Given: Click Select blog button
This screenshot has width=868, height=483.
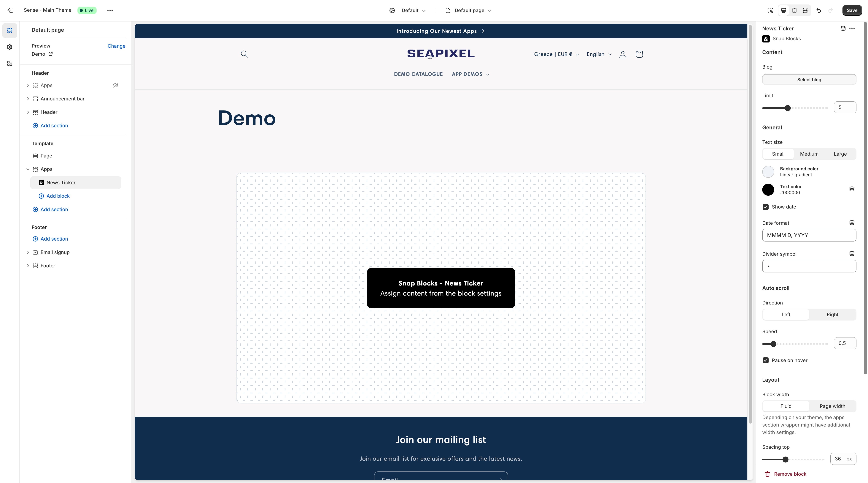Looking at the screenshot, I should coord(809,80).
